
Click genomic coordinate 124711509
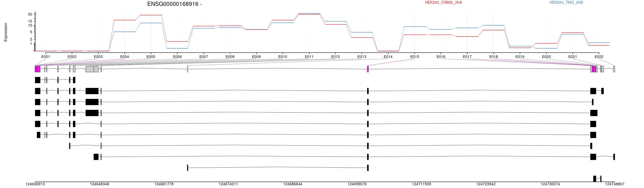pyautogui.click(x=422, y=184)
